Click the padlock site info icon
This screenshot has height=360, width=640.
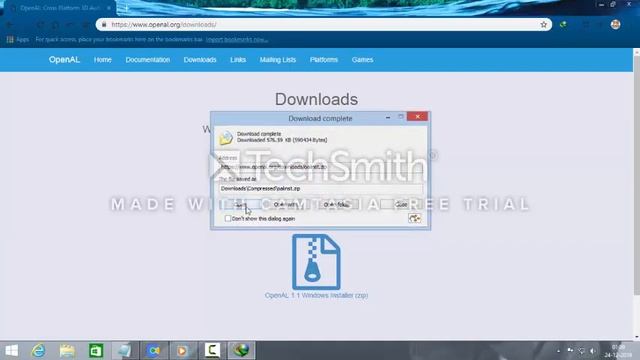[x=104, y=24]
